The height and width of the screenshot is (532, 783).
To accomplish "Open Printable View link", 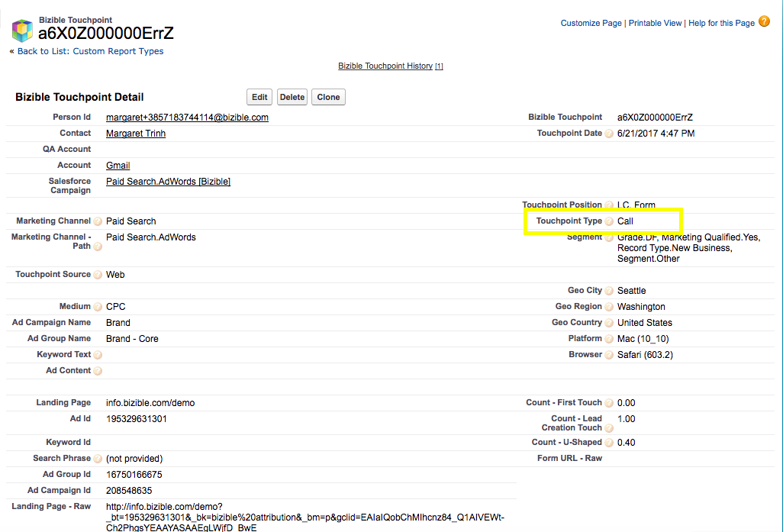I will point(655,23).
